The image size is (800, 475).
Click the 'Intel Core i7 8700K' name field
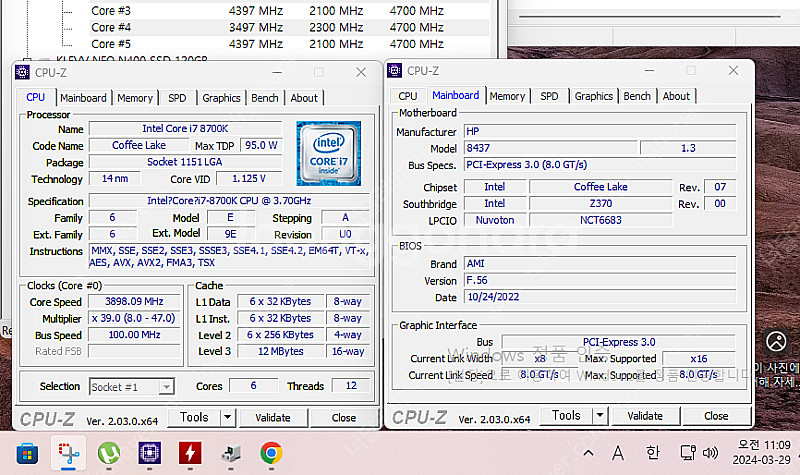click(186, 129)
